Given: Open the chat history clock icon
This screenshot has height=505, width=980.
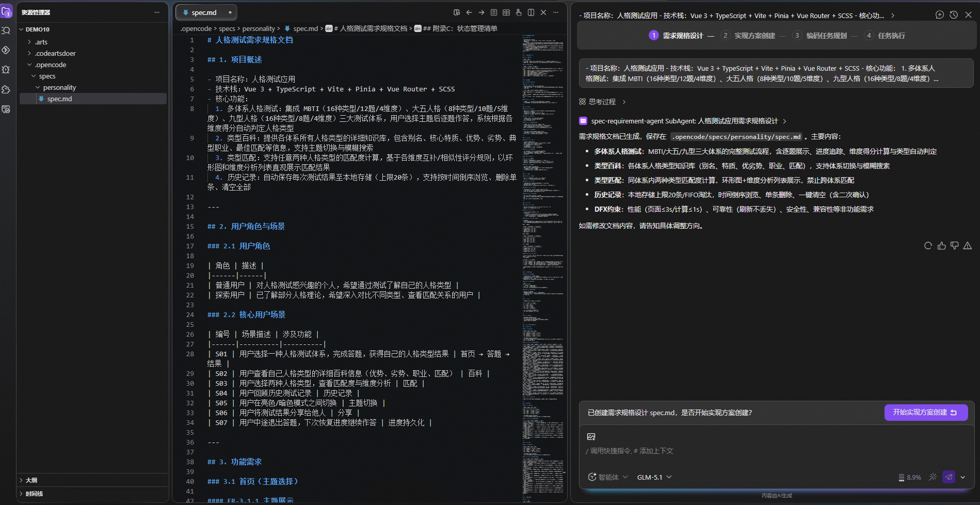Looking at the screenshot, I should point(954,15).
